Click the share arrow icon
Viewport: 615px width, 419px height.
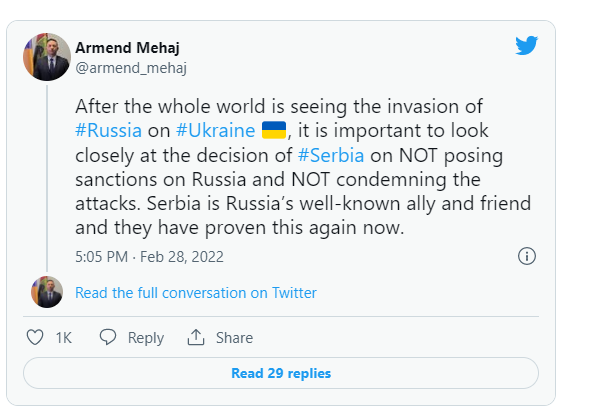(x=196, y=338)
